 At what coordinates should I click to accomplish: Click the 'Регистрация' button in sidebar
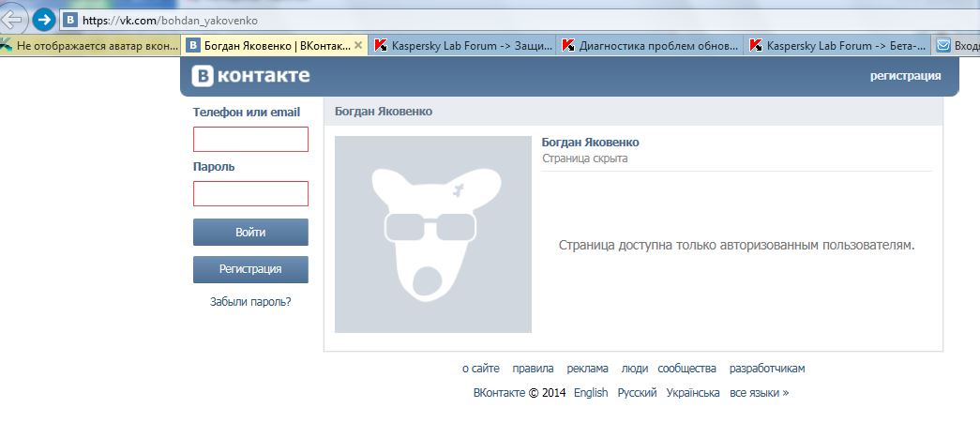coord(250,269)
